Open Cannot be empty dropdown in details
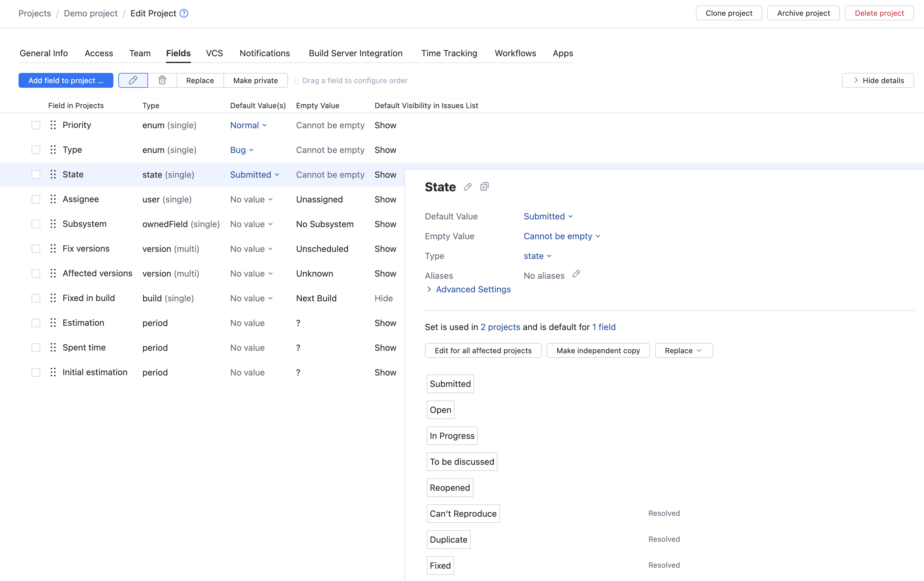Viewport: 924px width, 581px height. (562, 236)
